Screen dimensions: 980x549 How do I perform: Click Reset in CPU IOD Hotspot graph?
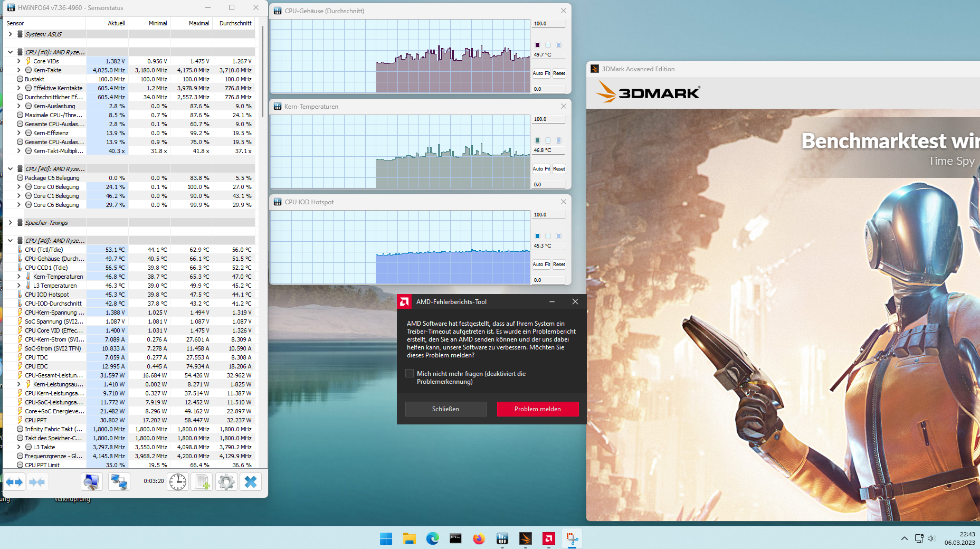[559, 264]
